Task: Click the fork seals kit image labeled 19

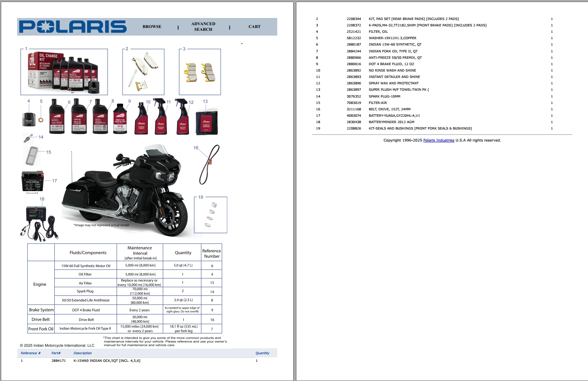Action: [211, 215]
